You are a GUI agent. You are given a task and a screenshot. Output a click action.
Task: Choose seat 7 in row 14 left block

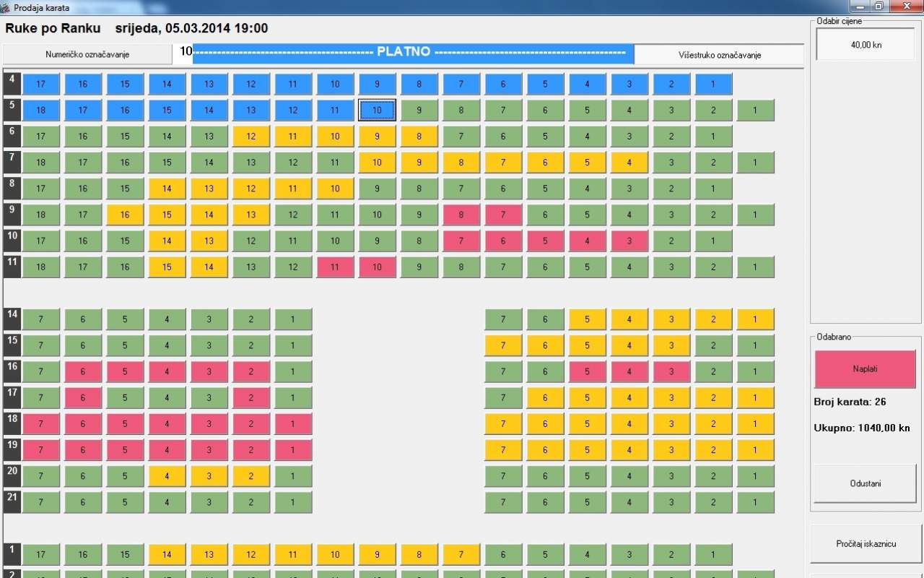(x=40, y=319)
